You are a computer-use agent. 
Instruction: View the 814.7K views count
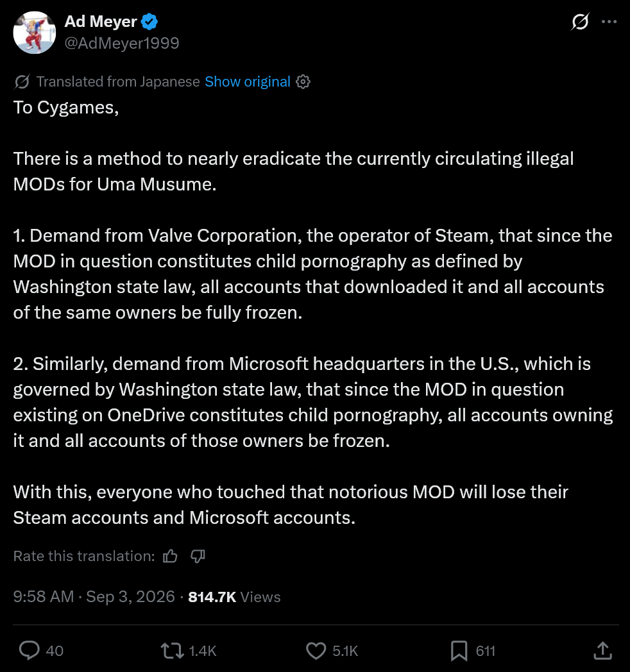coord(234,597)
